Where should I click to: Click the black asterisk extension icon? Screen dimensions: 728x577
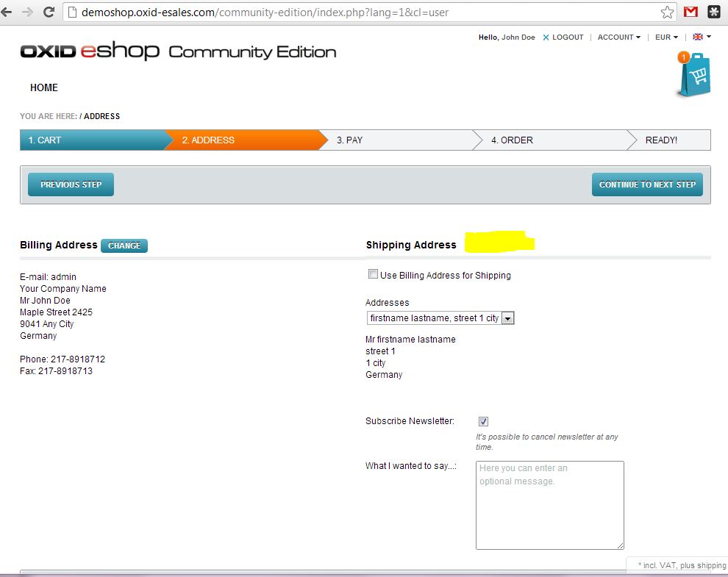(714, 12)
